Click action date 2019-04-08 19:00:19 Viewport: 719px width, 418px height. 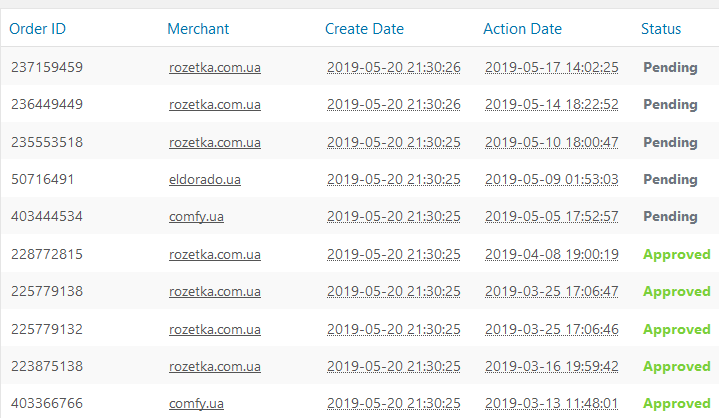(552, 254)
